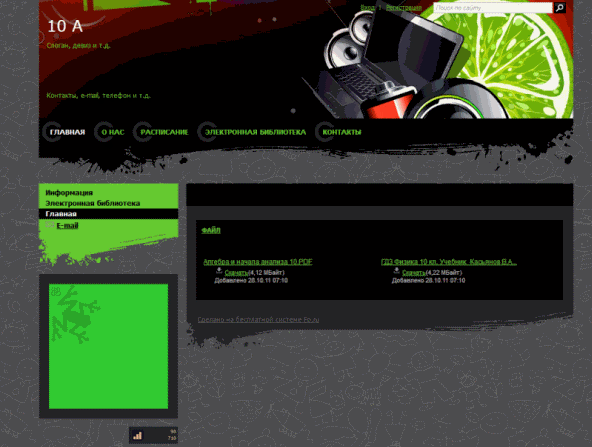The width and height of the screenshot is (592, 447).
Task: Click the search magnifier icon
Action: (x=560, y=8)
